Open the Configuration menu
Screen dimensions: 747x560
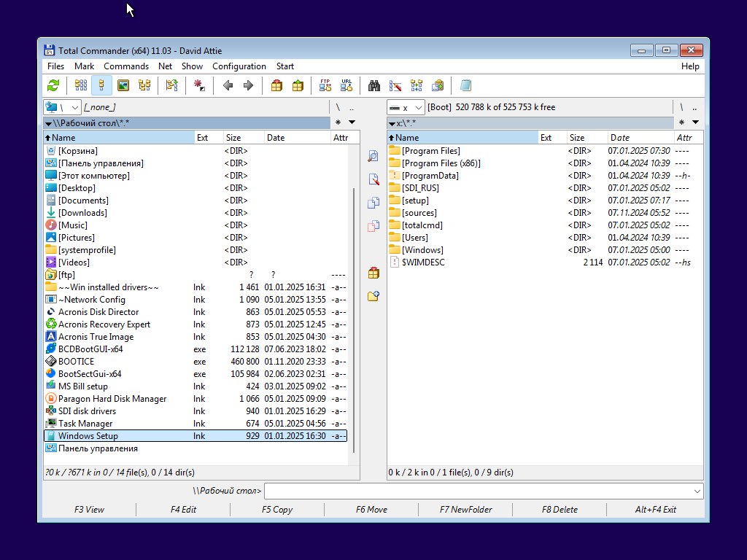tap(239, 66)
